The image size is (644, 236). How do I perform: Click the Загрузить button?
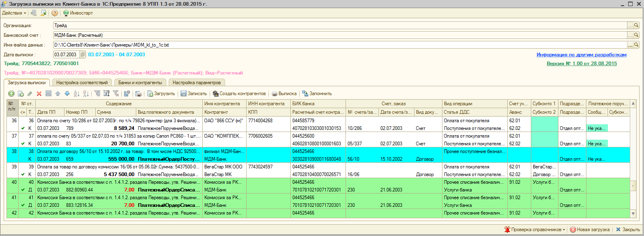[161, 94]
